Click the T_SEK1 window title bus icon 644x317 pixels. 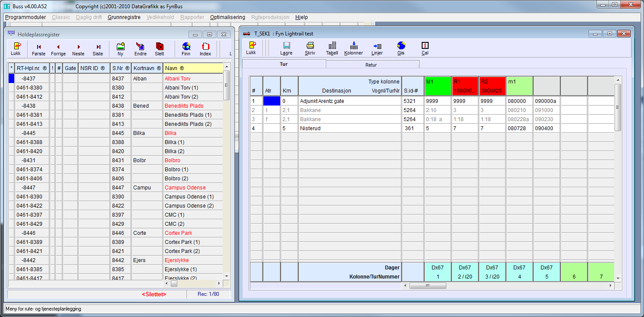click(x=247, y=33)
